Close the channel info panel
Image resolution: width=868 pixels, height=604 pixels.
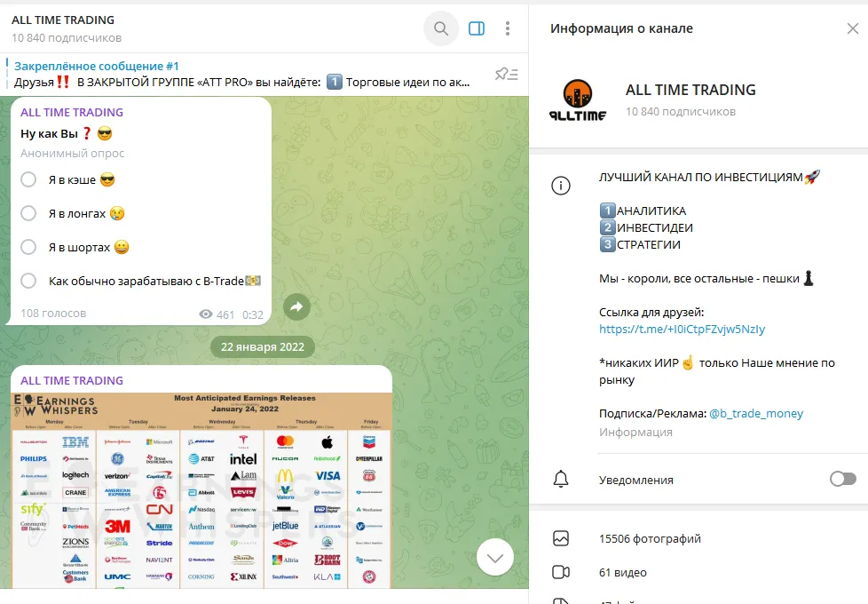853,28
